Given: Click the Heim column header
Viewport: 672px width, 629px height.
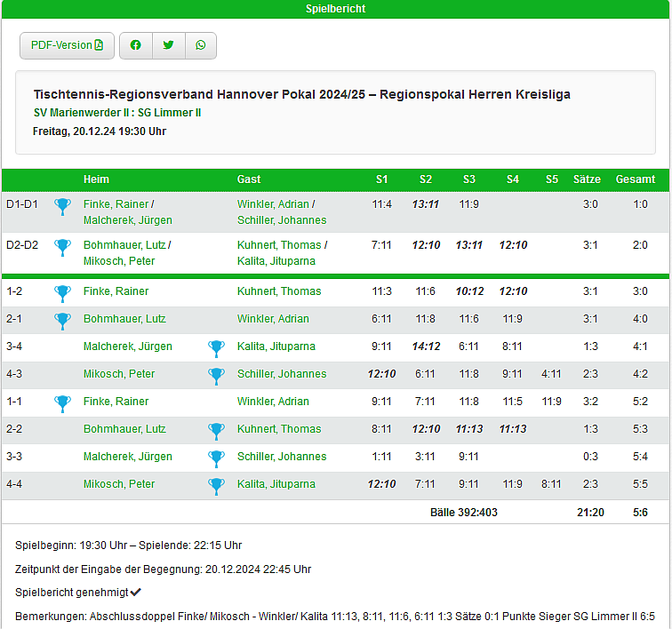Looking at the screenshot, I should 96,179.
